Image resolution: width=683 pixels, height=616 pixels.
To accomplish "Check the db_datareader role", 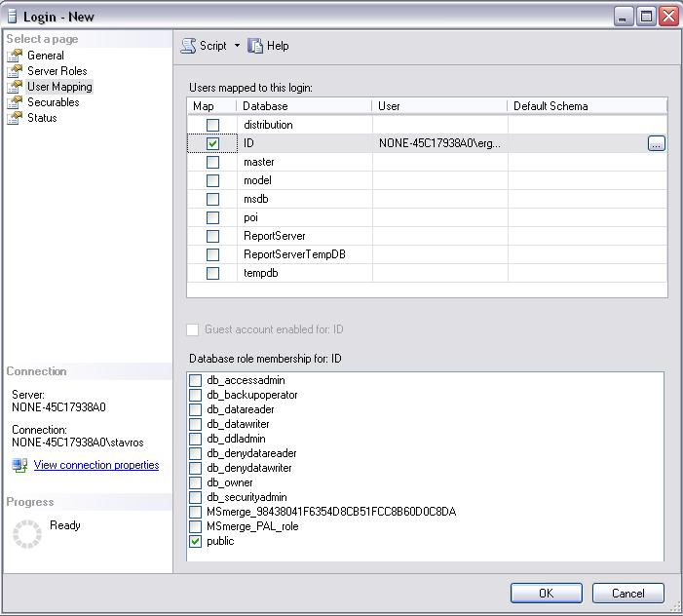I will (195, 409).
